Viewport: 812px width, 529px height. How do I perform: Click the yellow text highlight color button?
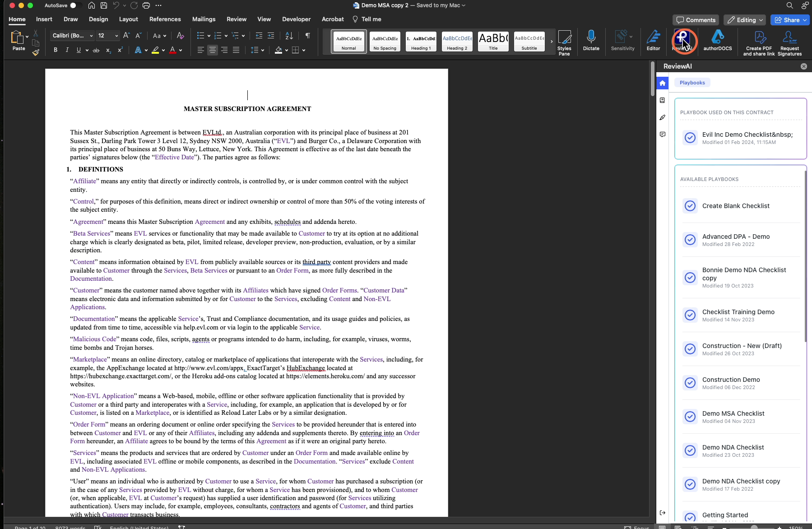(x=155, y=50)
